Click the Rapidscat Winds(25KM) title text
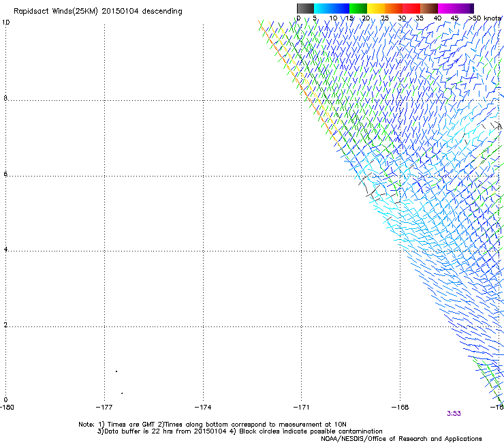Image resolution: width=504 pixels, height=443 pixels. pyautogui.click(x=97, y=12)
